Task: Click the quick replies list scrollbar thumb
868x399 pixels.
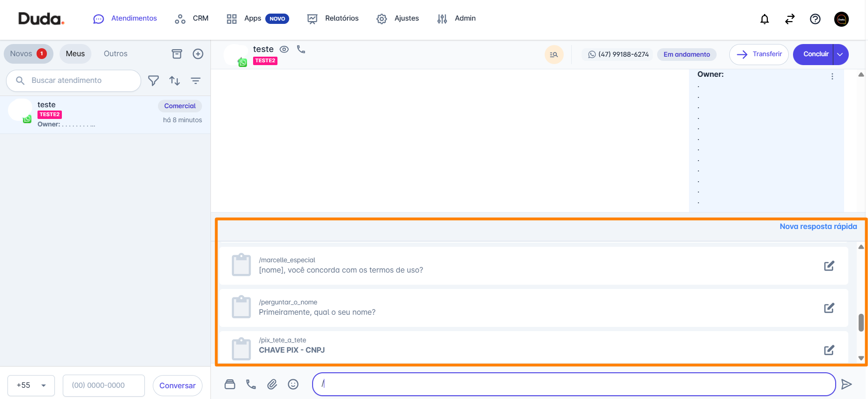Action: click(x=861, y=323)
